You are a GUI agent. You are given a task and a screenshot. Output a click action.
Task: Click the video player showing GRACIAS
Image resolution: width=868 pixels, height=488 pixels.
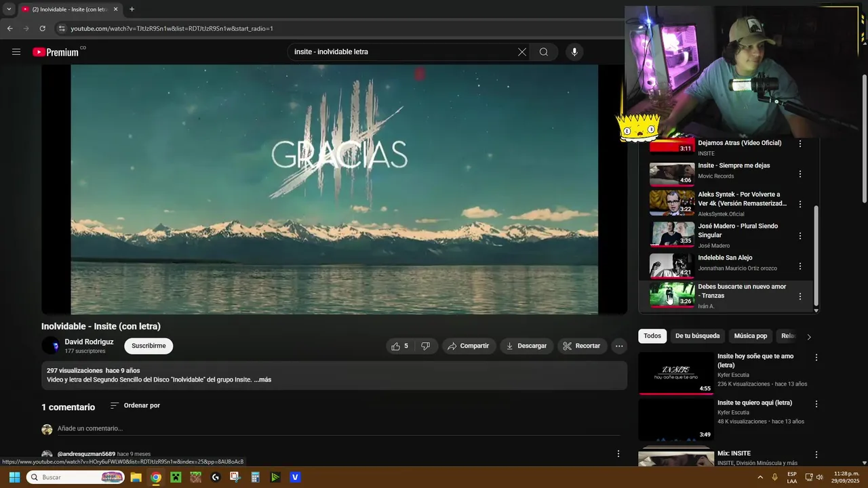coord(334,189)
